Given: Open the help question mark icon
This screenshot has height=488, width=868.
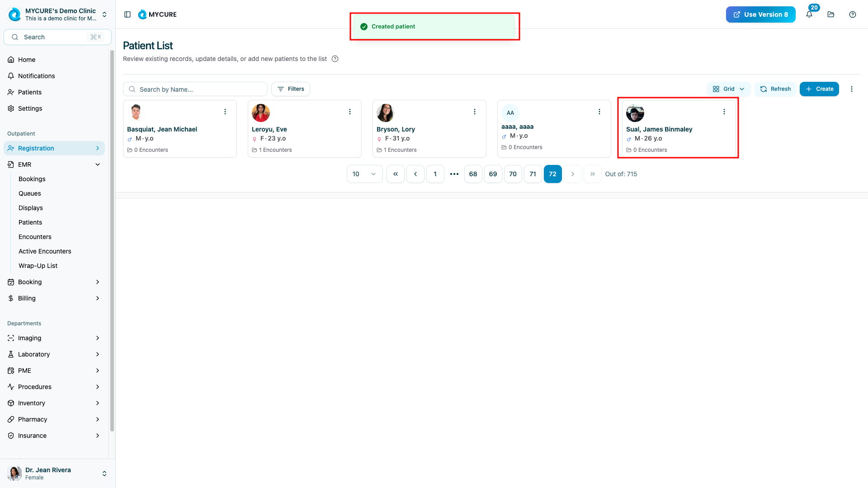Looking at the screenshot, I should [x=853, y=14].
